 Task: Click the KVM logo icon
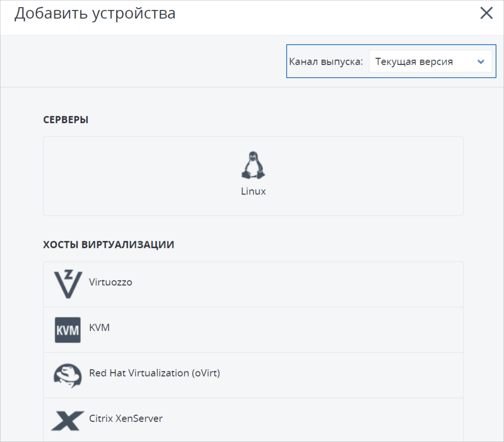point(68,330)
